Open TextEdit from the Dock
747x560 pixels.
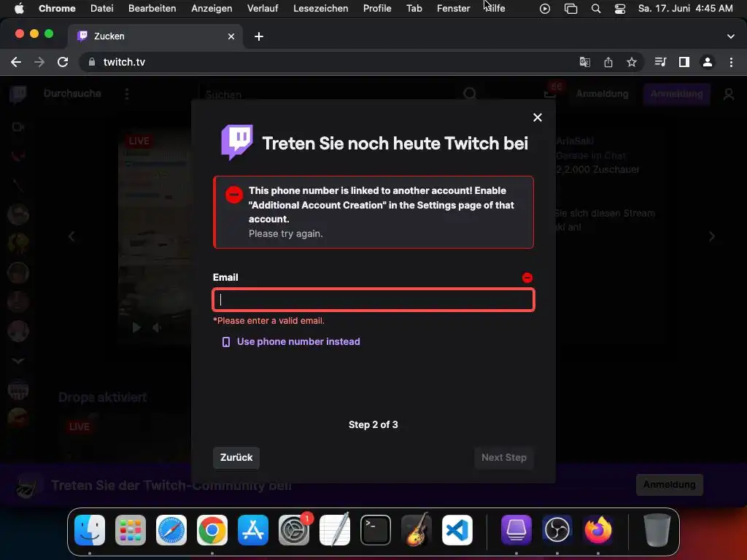point(334,530)
